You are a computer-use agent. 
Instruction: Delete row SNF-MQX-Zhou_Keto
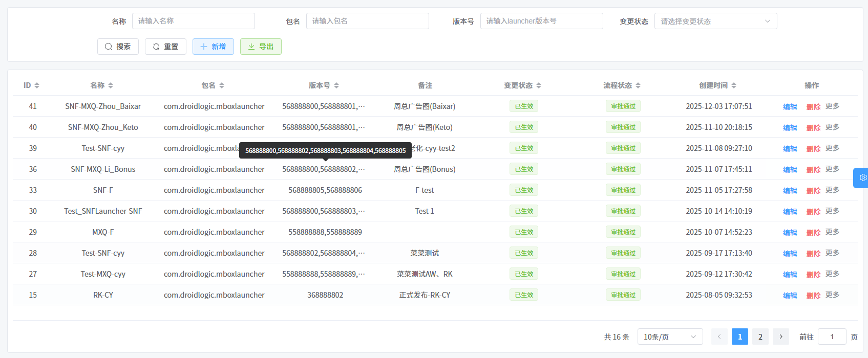(814, 128)
